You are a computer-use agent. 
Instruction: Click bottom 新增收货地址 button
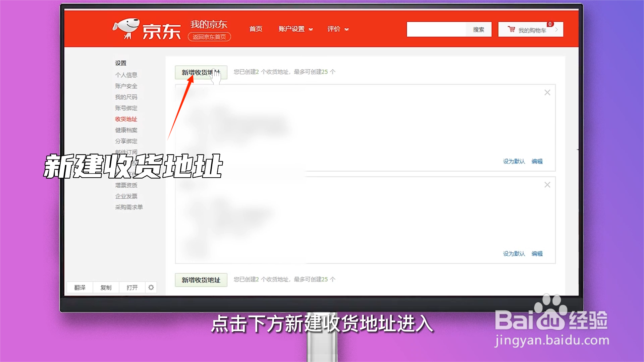(x=201, y=280)
